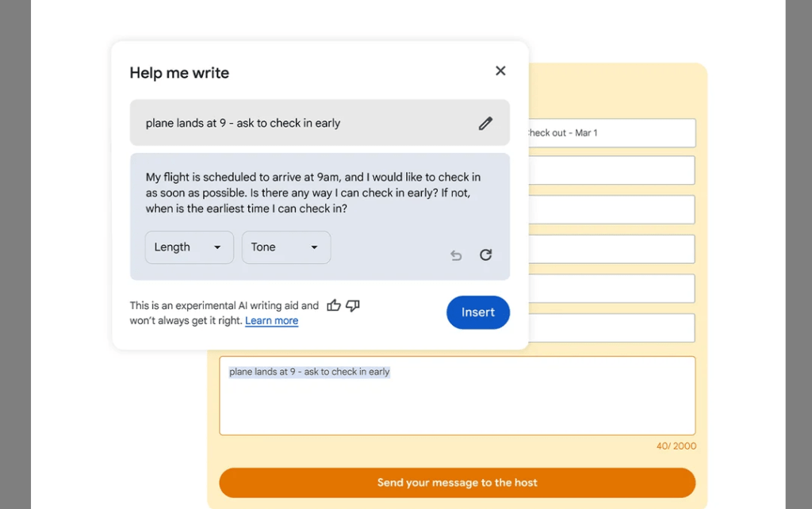Expand the Tone dropdown
This screenshot has width=812, height=509.
tap(286, 247)
